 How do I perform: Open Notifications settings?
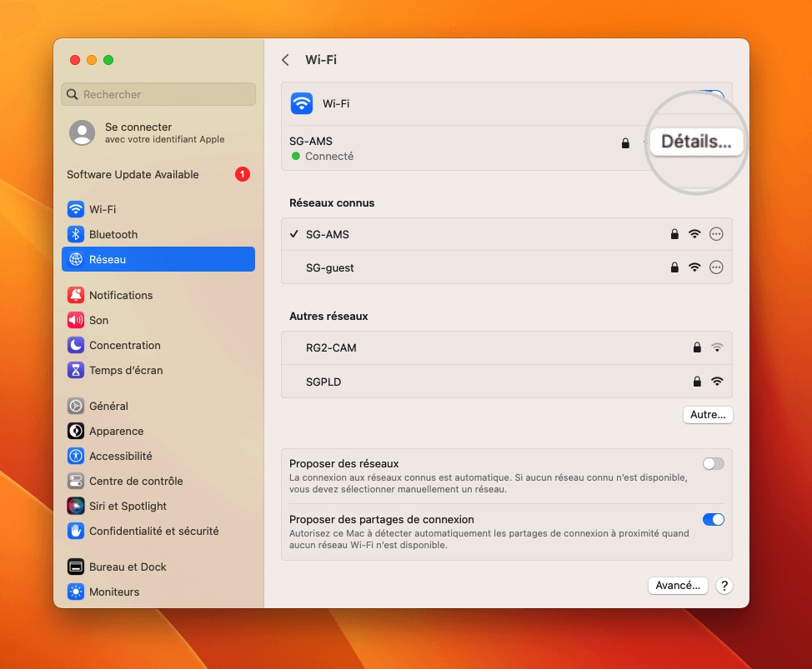[x=158, y=295]
